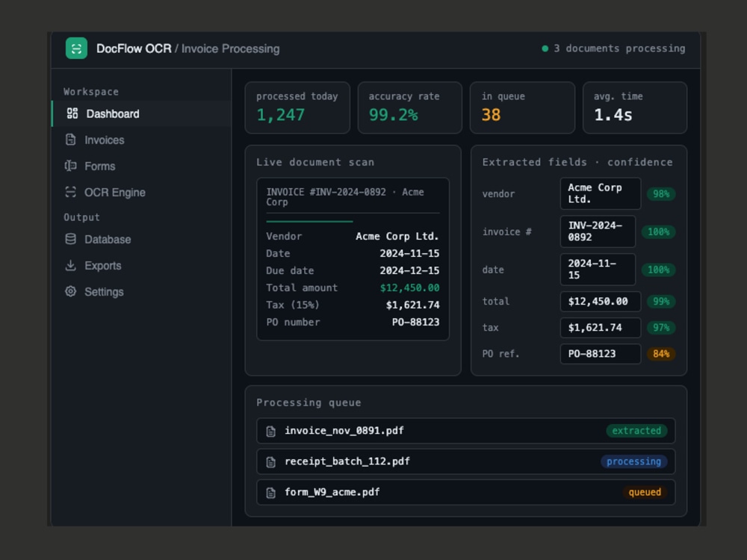The image size is (747, 560).
Task: Click the extracted date field 2024-11-15
Action: 598,270
